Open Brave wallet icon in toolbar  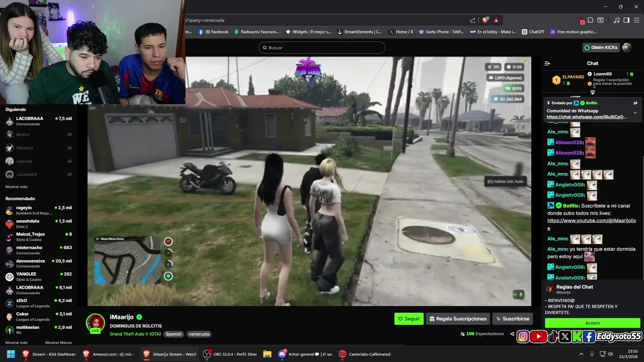click(x=600, y=20)
